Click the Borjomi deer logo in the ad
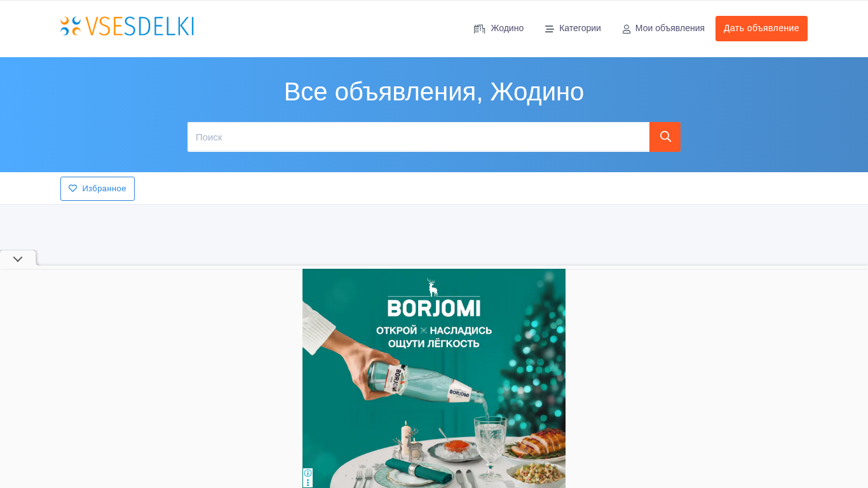This screenshot has width=868, height=488. click(433, 288)
